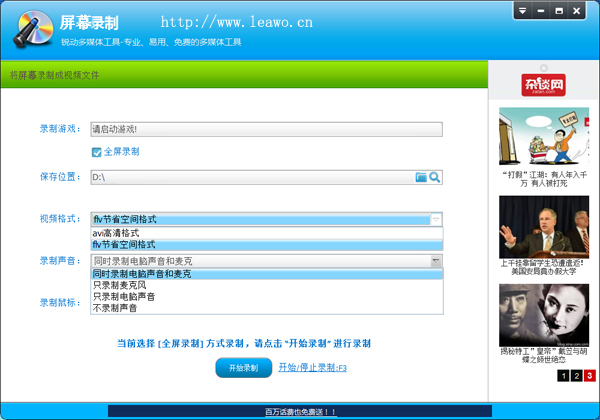This screenshot has width=600, height=420.
Task: Maximize the screen recorder window
Action: tap(559, 10)
